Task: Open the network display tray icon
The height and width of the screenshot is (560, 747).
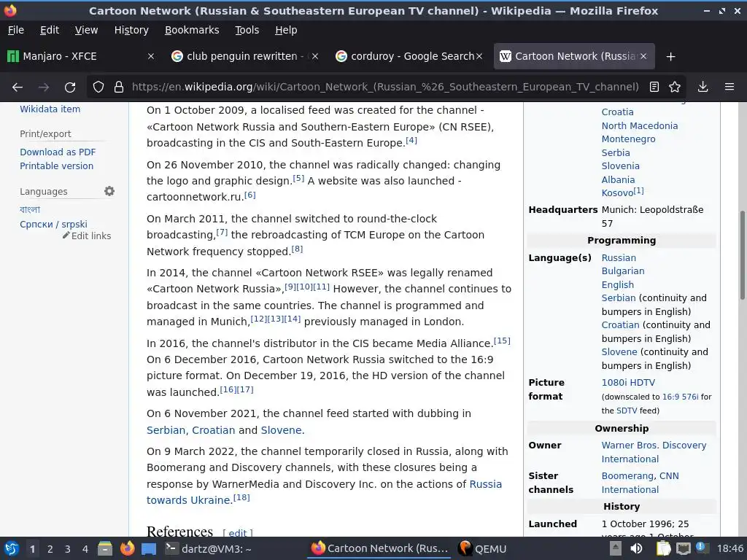Action: (x=683, y=548)
